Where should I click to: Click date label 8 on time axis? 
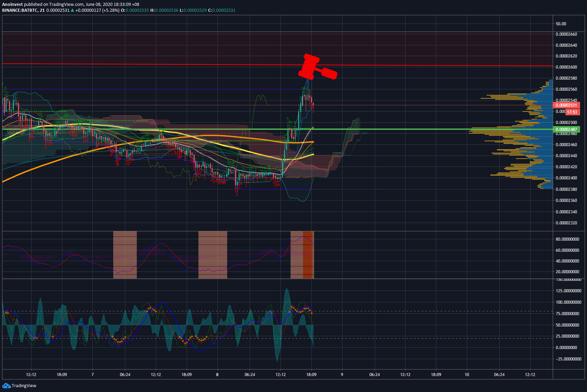(x=217, y=375)
